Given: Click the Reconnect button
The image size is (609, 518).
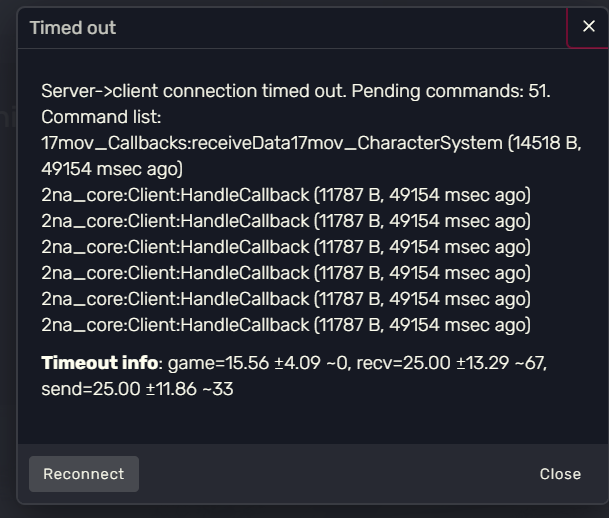Looking at the screenshot, I should tap(84, 474).
